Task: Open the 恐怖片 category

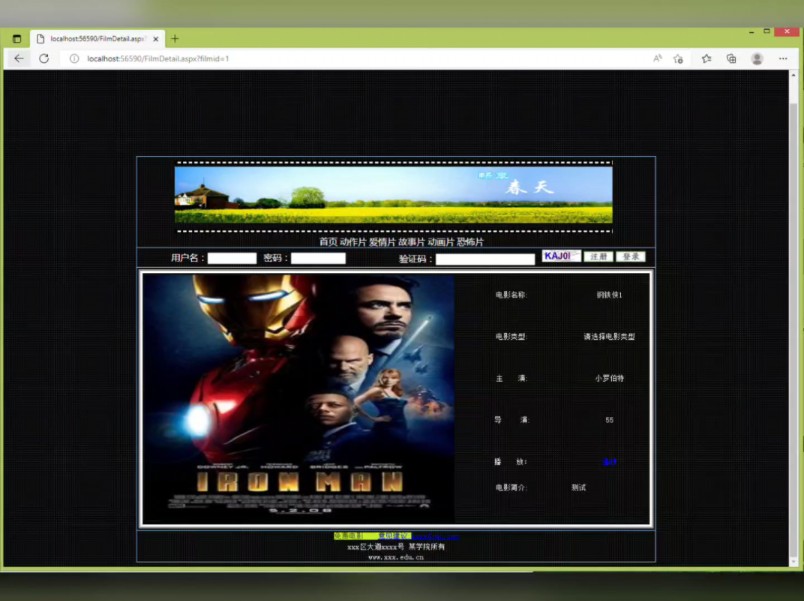Action: [x=470, y=242]
